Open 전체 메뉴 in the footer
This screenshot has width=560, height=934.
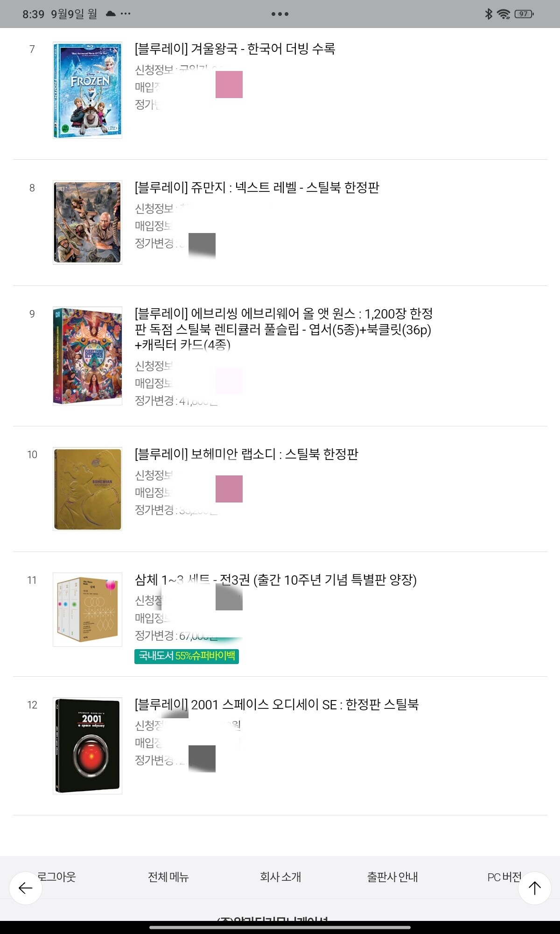point(168,877)
